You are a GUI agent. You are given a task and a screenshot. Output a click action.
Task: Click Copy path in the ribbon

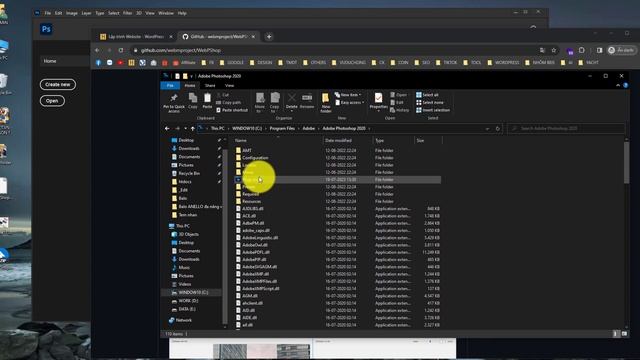(229, 102)
